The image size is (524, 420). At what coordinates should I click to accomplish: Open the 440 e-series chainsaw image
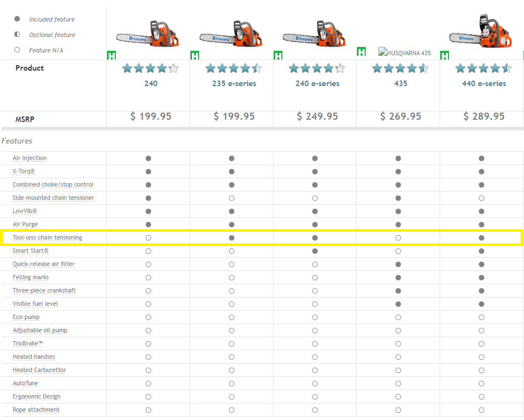point(481,31)
